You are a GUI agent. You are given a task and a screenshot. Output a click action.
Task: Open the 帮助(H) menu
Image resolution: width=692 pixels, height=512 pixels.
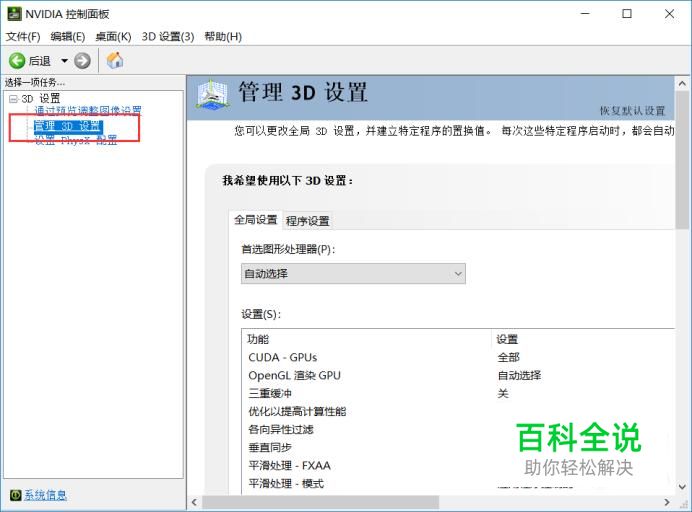223,37
